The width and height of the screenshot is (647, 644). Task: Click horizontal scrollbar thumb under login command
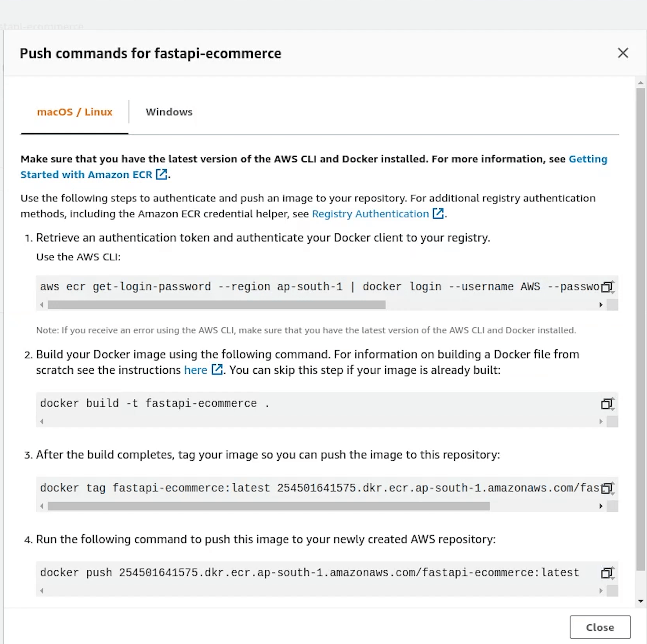pyautogui.click(x=216, y=305)
